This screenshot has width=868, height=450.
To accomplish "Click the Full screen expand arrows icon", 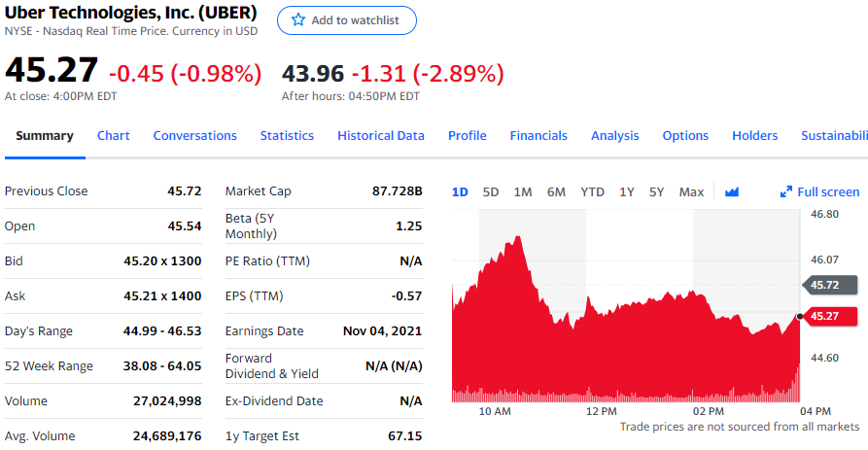I will [x=786, y=191].
